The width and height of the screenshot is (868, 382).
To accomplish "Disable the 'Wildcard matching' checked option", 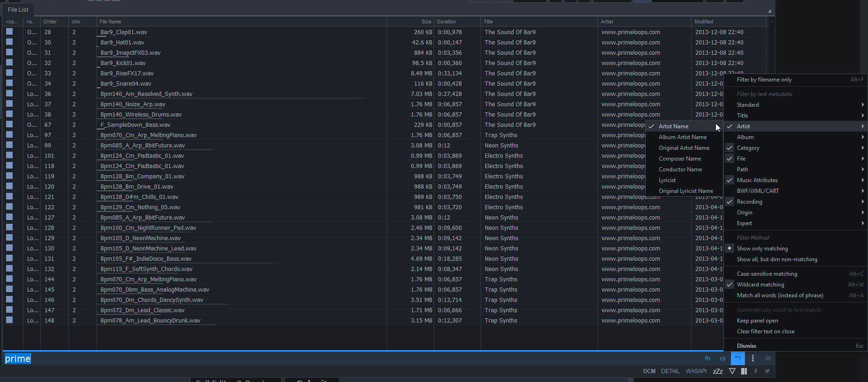I will click(760, 285).
